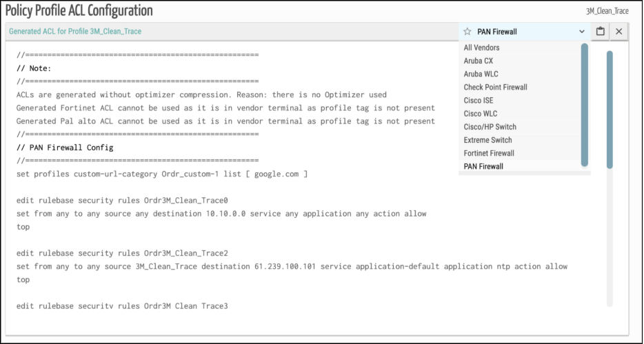Click the Policy Profile ACL Configuration heading
Viewport: 644px width, 344px height.
coord(79,11)
